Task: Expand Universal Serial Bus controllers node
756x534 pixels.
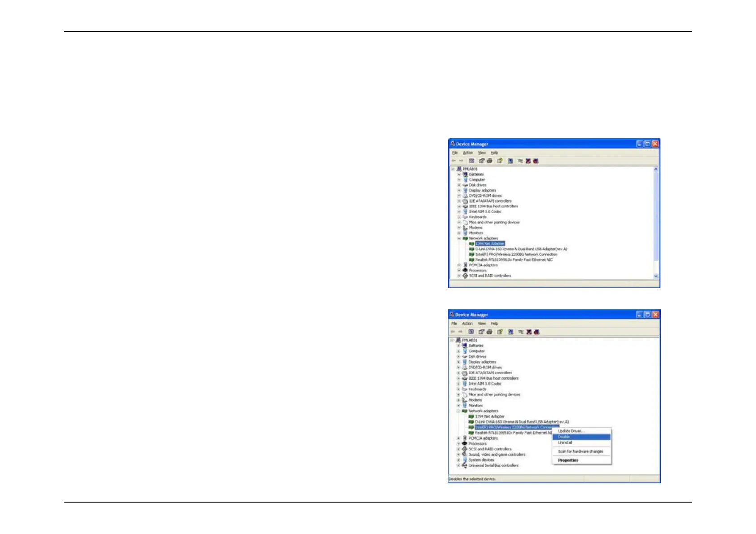Action: click(x=458, y=465)
